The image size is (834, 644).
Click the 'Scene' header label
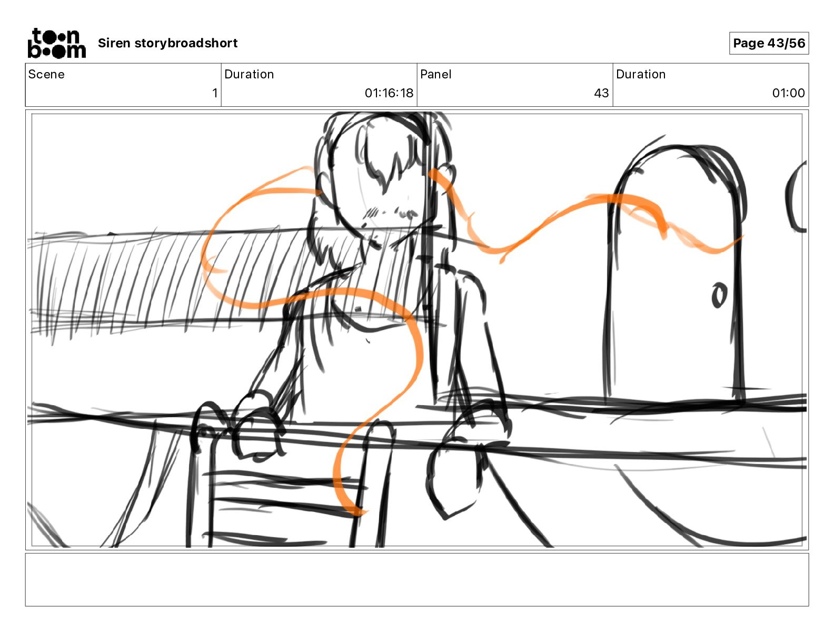pos(46,74)
